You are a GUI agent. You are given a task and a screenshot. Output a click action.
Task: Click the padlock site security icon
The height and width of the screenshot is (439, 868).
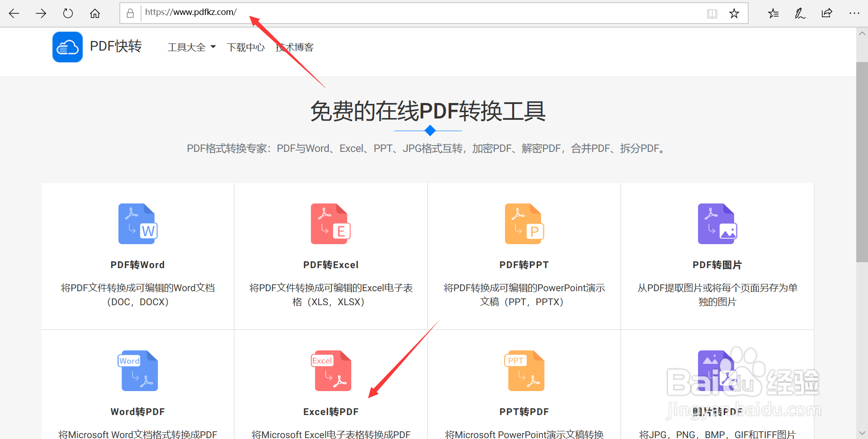click(x=130, y=13)
